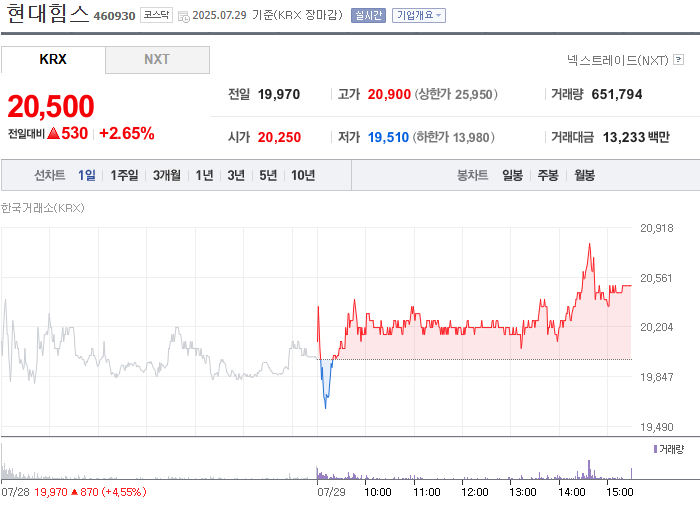Click the stock name 현대힘스
The image size is (700, 505).
48,13
